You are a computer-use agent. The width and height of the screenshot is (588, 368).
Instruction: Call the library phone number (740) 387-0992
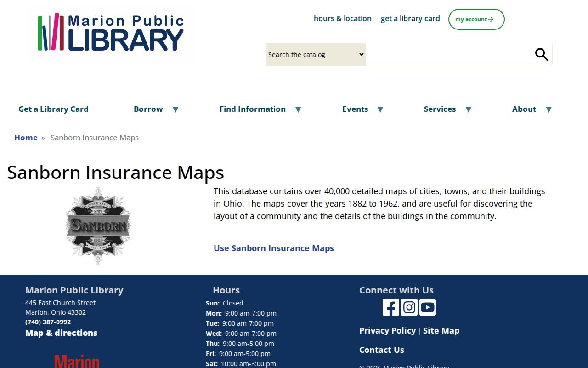pos(48,322)
